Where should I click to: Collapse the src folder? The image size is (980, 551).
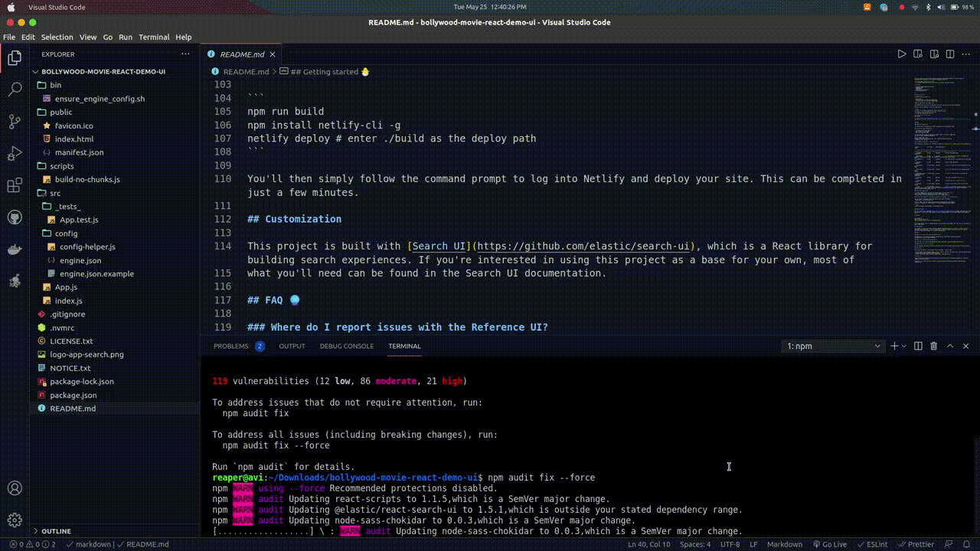pos(115,193)
